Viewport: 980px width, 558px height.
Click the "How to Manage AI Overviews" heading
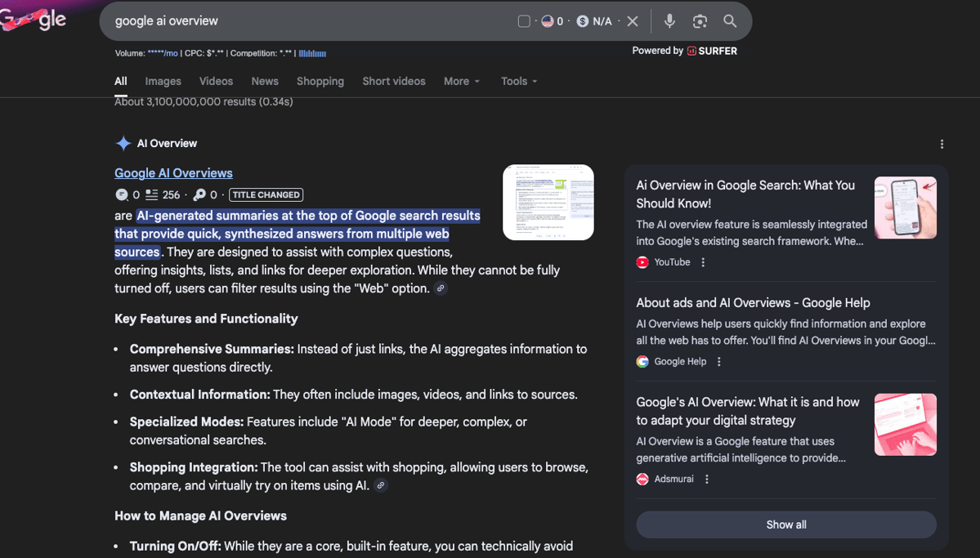(200, 516)
